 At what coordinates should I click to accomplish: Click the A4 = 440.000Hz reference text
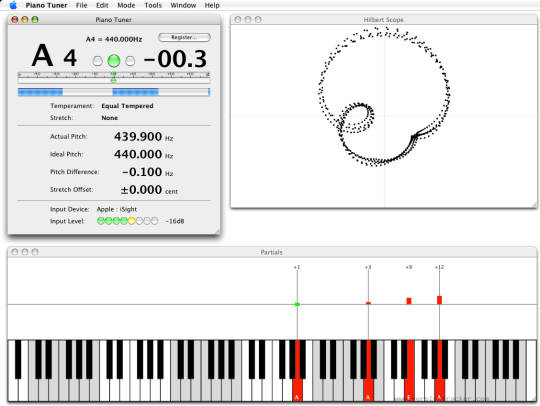(114, 39)
